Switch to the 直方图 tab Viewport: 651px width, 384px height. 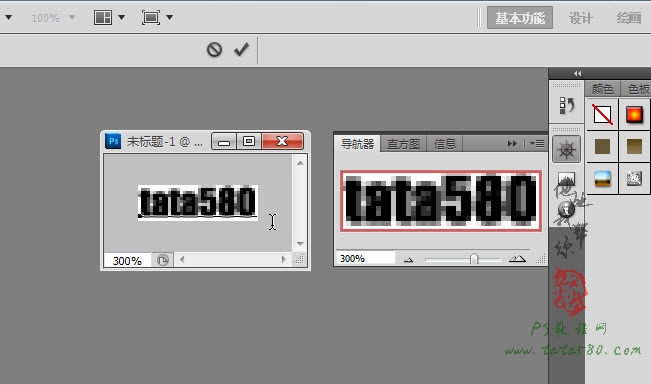[x=403, y=144]
